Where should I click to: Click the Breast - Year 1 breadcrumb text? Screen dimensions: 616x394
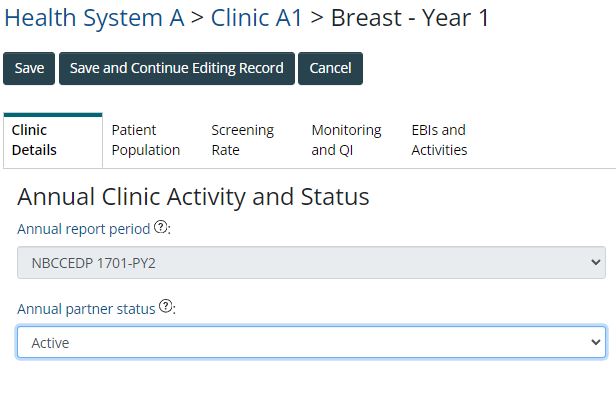(410, 18)
